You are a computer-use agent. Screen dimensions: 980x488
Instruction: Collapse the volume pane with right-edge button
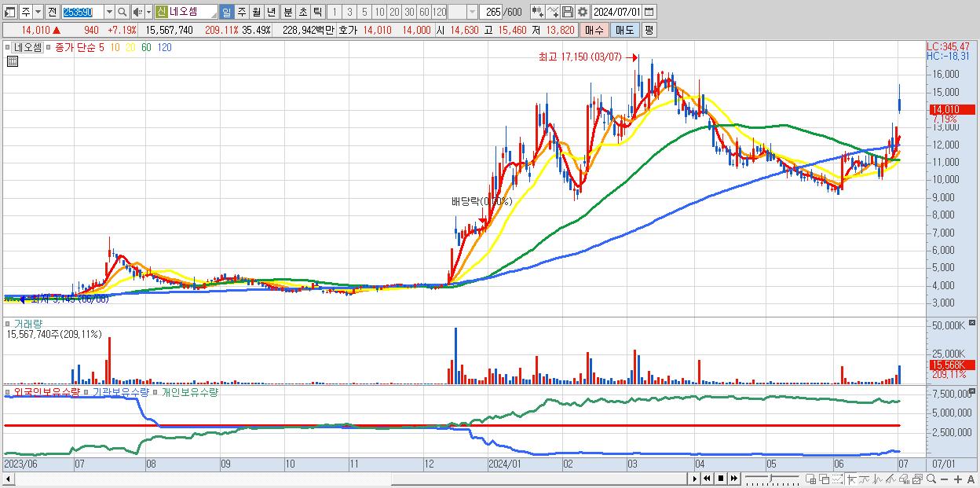[x=974, y=324]
